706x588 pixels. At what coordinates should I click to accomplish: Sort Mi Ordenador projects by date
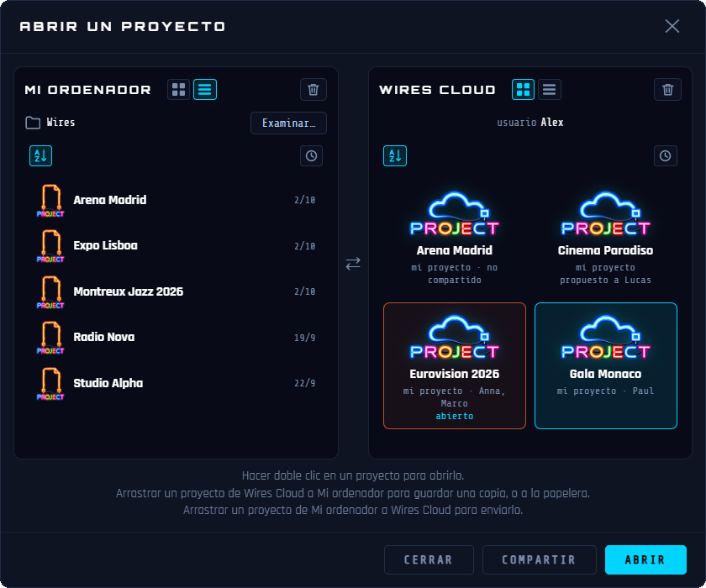(x=311, y=155)
